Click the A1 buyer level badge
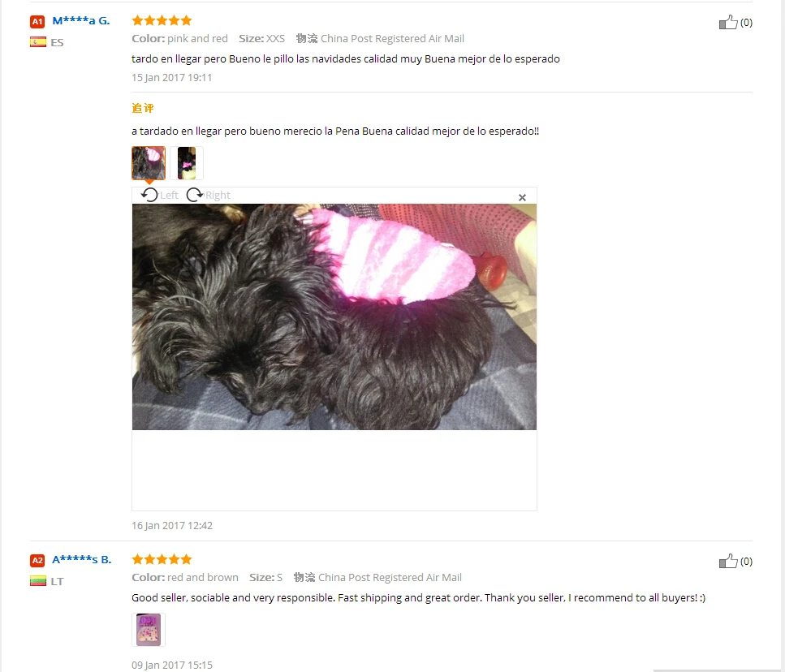The image size is (785, 672). click(37, 22)
